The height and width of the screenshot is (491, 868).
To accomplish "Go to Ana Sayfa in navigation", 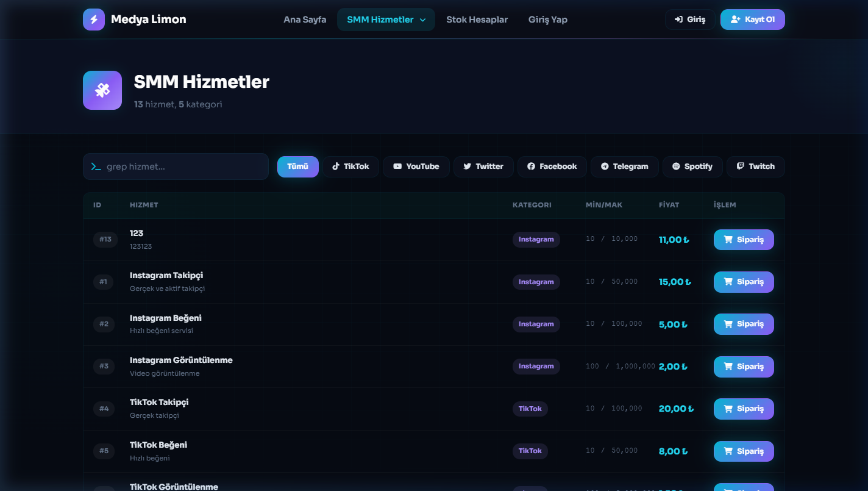I will click(x=305, y=20).
